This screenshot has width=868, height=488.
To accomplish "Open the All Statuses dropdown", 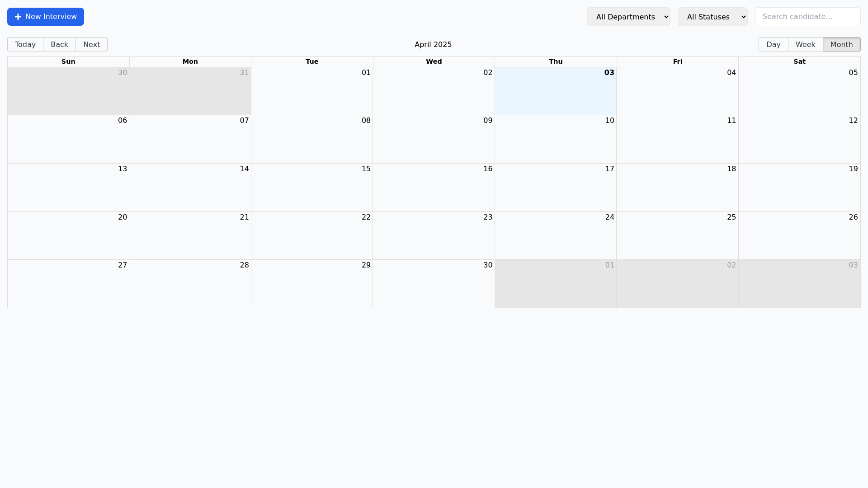I will coord(712,17).
